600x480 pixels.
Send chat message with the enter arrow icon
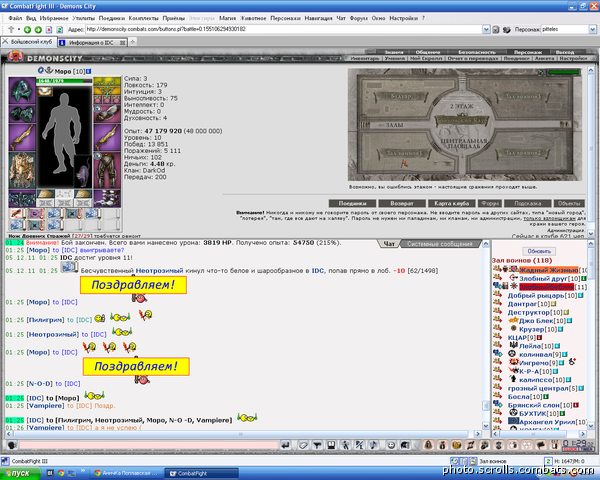coord(285,445)
